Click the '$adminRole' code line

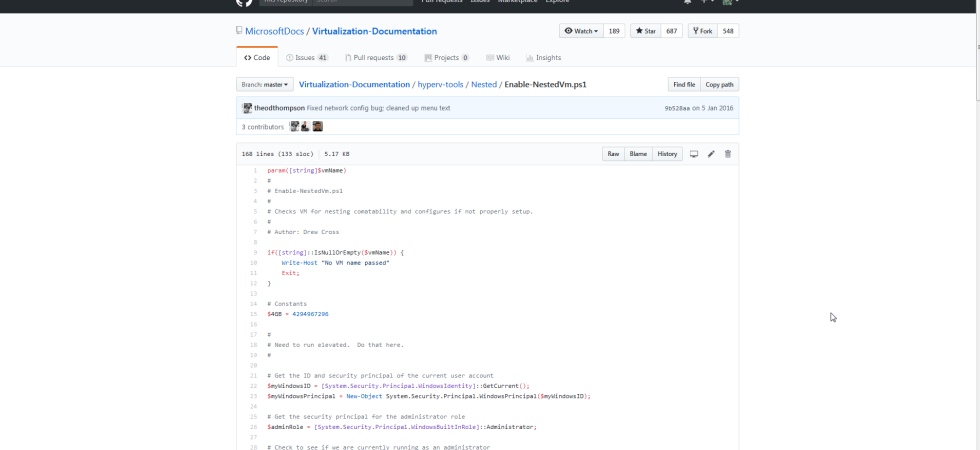tap(402, 427)
